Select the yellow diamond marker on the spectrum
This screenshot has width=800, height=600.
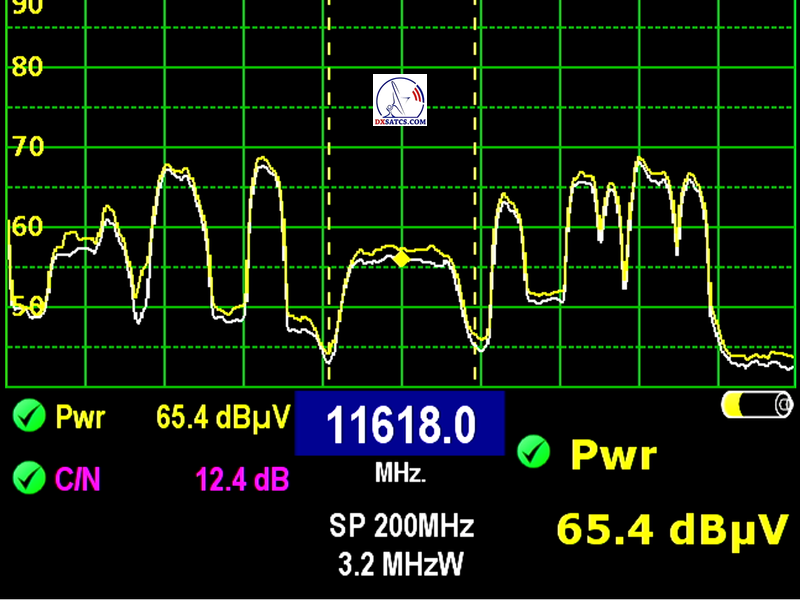pos(401,259)
